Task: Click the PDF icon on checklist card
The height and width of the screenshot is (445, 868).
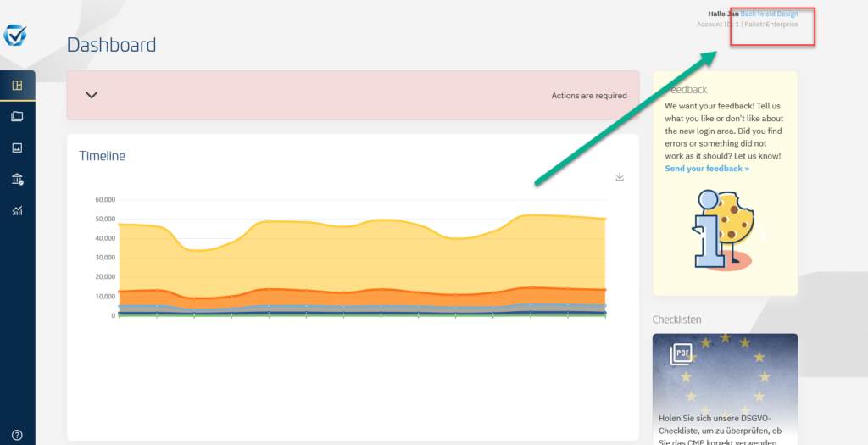Action: (681, 355)
